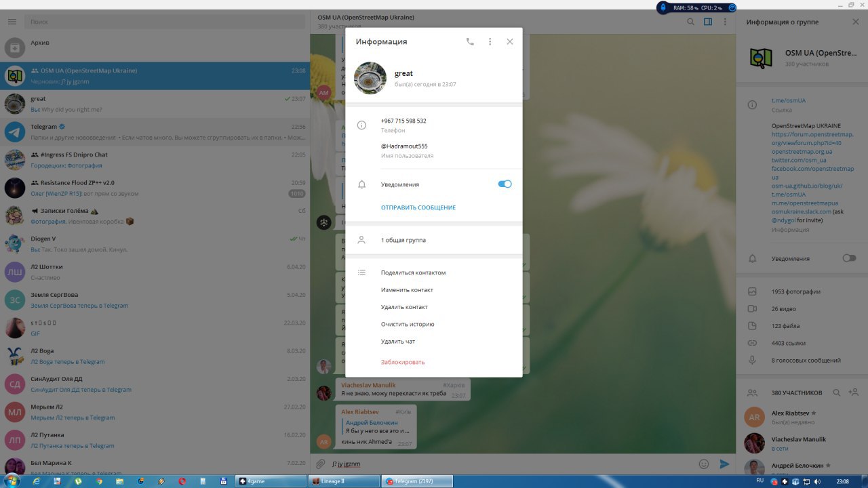Open СинАудит Оля ДД chat
The width and height of the screenshot is (868, 488).
[x=155, y=384]
